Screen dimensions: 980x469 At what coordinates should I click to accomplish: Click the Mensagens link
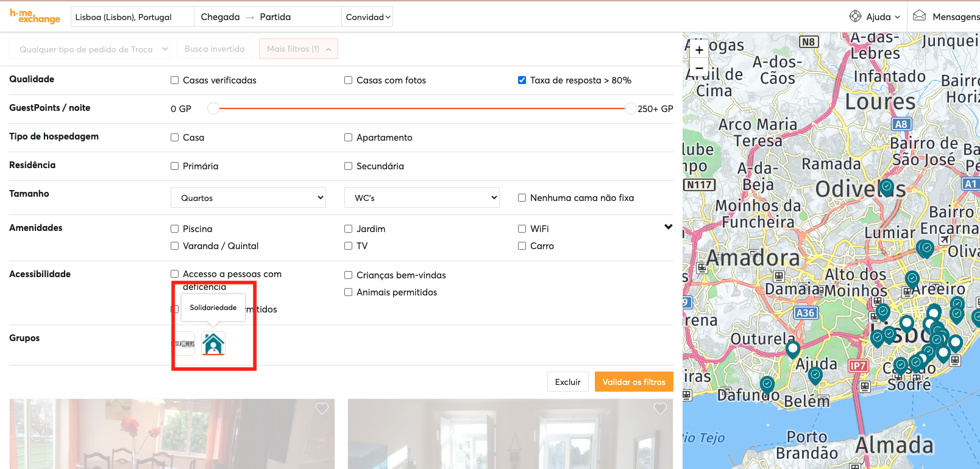[956, 16]
